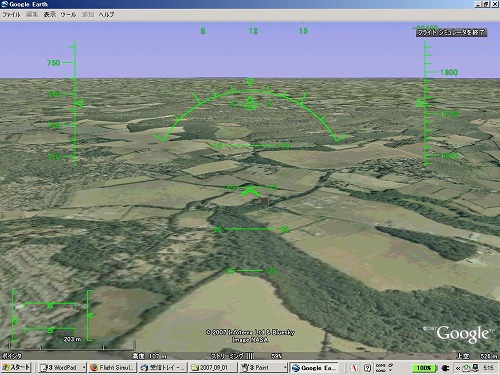Click the power plug tray icon

(x=445, y=368)
